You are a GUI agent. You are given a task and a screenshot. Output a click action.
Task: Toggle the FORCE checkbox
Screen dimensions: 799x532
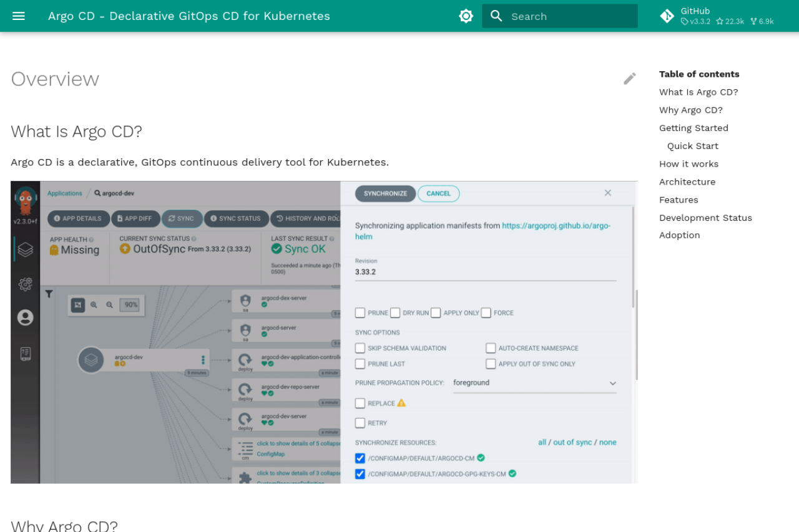coord(486,312)
